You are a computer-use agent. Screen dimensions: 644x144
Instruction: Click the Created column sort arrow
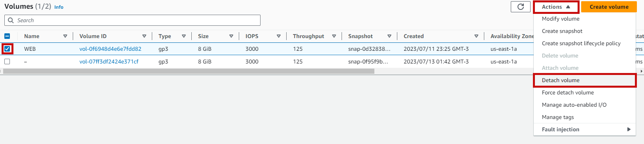click(x=476, y=36)
